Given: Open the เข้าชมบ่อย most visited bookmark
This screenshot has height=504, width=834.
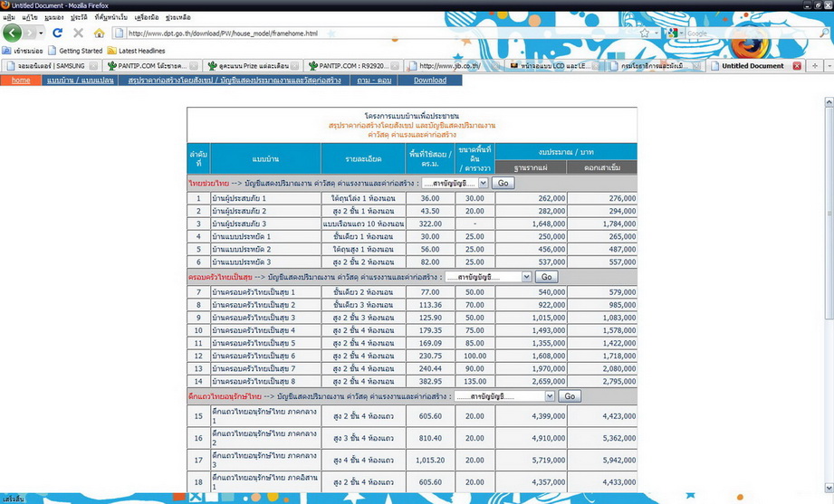Looking at the screenshot, I should coord(23,51).
